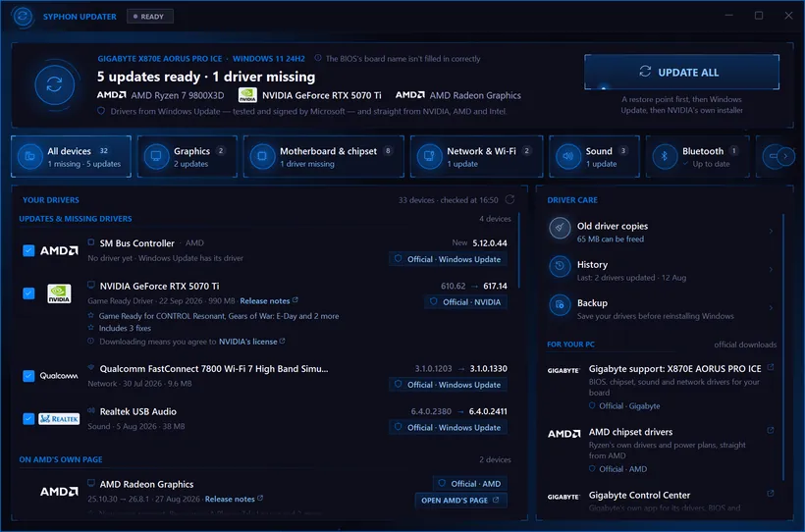Open the History clock icon
805x532 pixels.
(x=560, y=266)
